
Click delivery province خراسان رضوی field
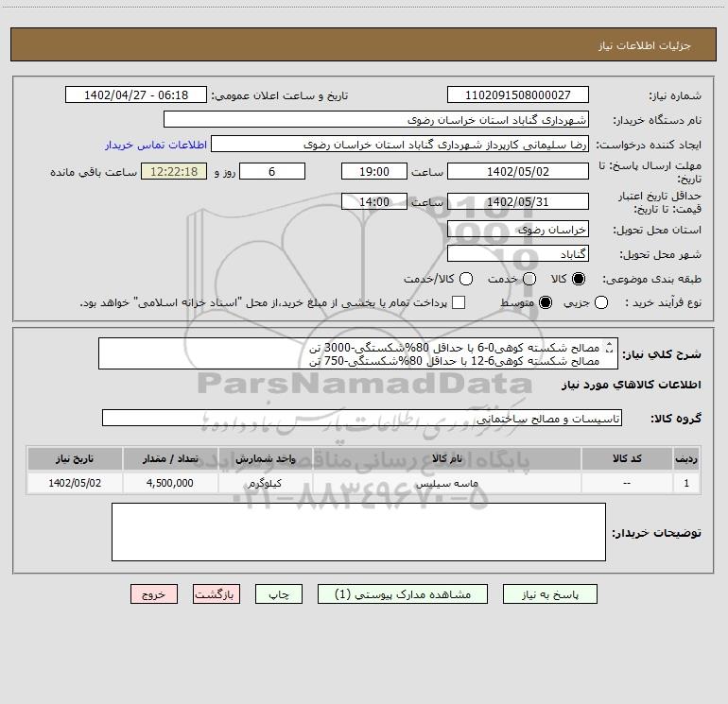pos(518,230)
